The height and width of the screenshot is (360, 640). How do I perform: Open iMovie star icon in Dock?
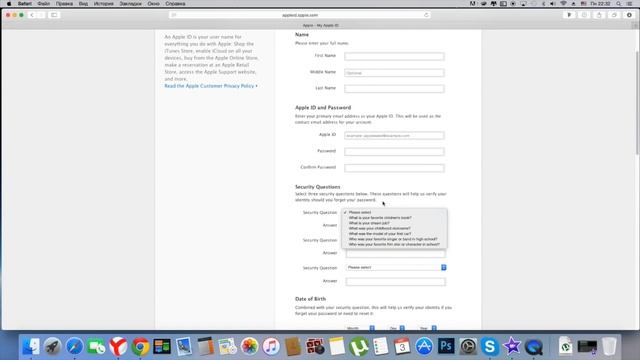(x=512, y=347)
